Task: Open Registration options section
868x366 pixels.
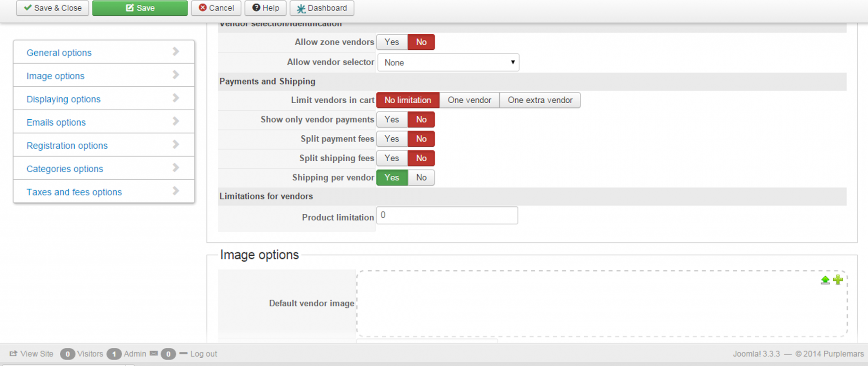Action: tap(67, 146)
